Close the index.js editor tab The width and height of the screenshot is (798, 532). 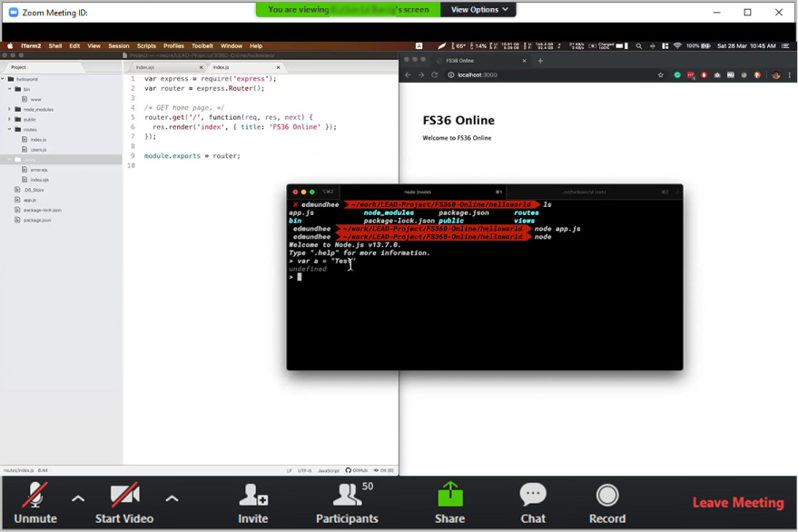point(279,67)
